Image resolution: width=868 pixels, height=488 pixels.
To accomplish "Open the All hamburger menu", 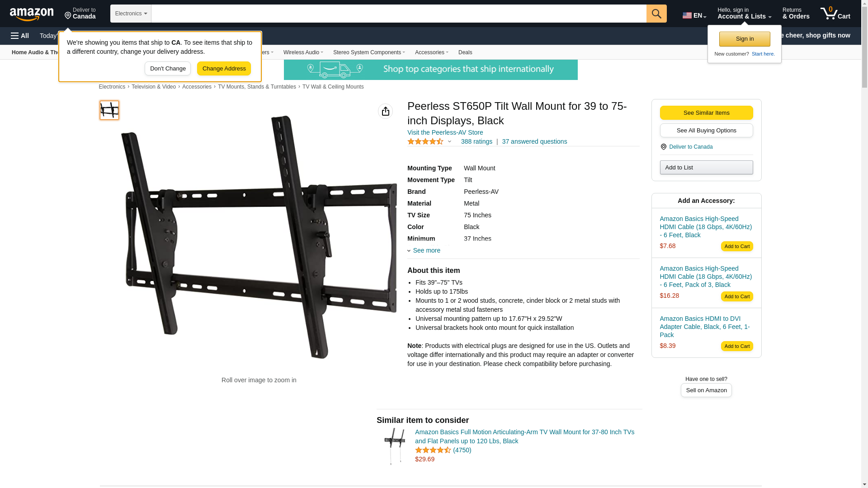I will coord(20,36).
